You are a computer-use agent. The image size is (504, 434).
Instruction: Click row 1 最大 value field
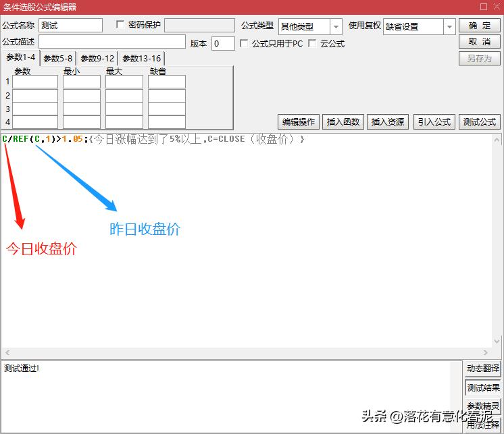[x=124, y=82]
